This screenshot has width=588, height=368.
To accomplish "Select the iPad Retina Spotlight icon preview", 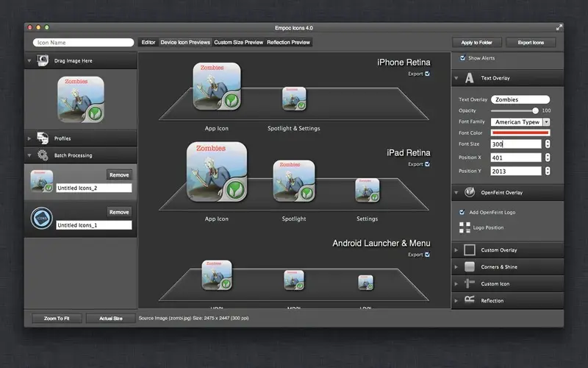I will pyautogui.click(x=294, y=181).
